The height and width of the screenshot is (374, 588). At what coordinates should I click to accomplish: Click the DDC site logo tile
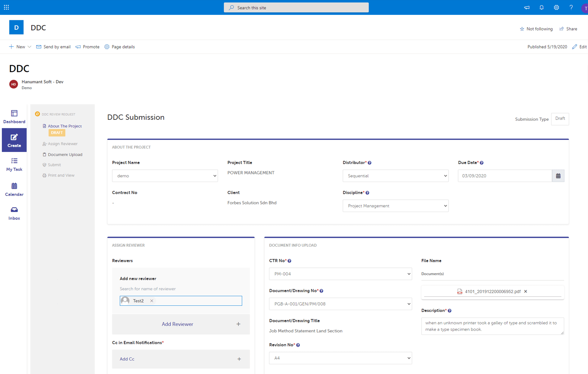16,27
